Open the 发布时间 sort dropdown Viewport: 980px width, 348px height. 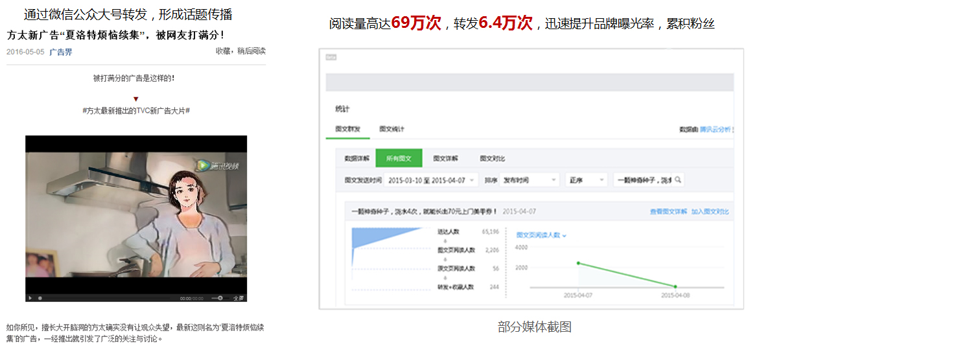tap(530, 180)
